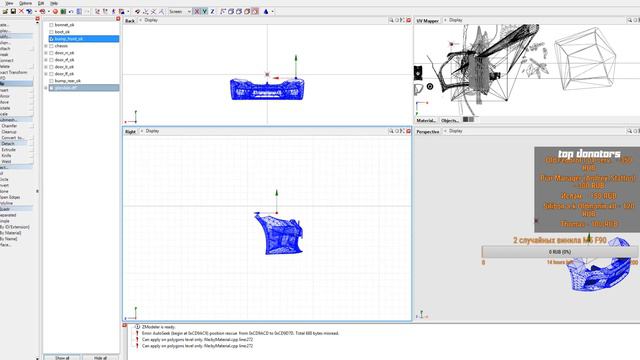This screenshot has height=360, width=640.
Task: Select the Back viewport tab
Action: tap(130, 20)
